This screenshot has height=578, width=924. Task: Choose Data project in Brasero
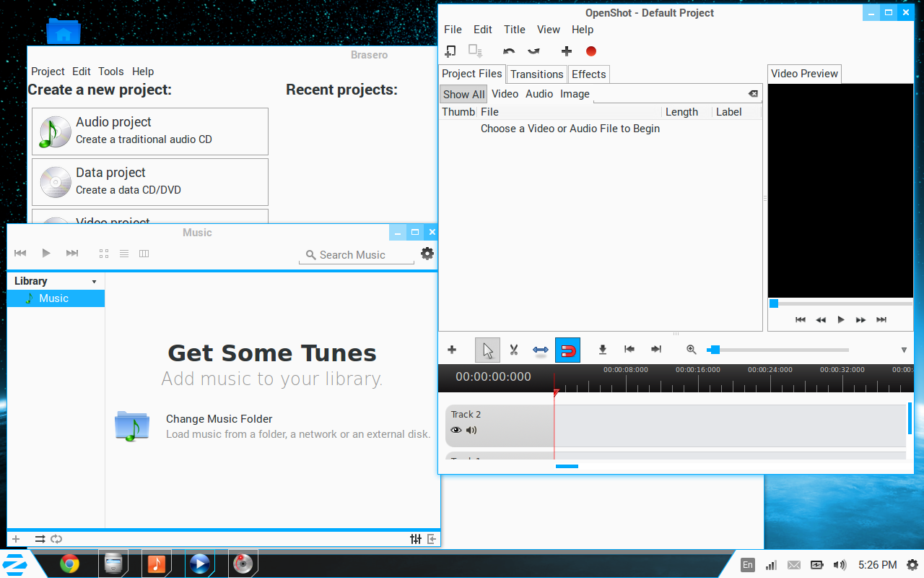tap(150, 182)
